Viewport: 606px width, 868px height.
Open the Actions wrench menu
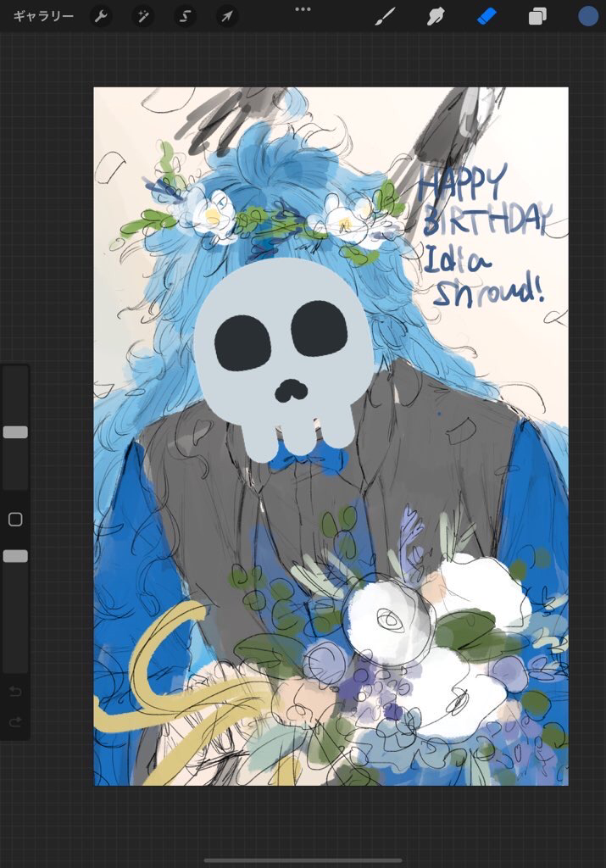pyautogui.click(x=101, y=17)
